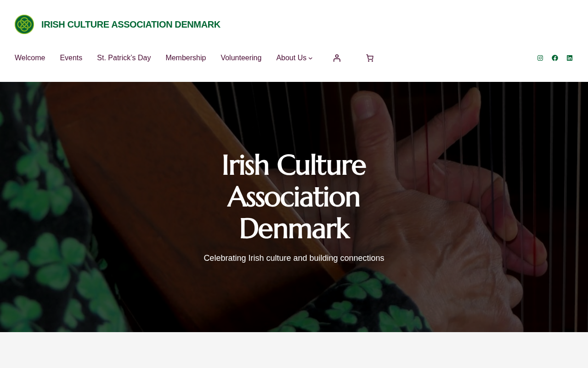Open the Membership page link
The image size is (588, 368).
click(x=186, y=58)
